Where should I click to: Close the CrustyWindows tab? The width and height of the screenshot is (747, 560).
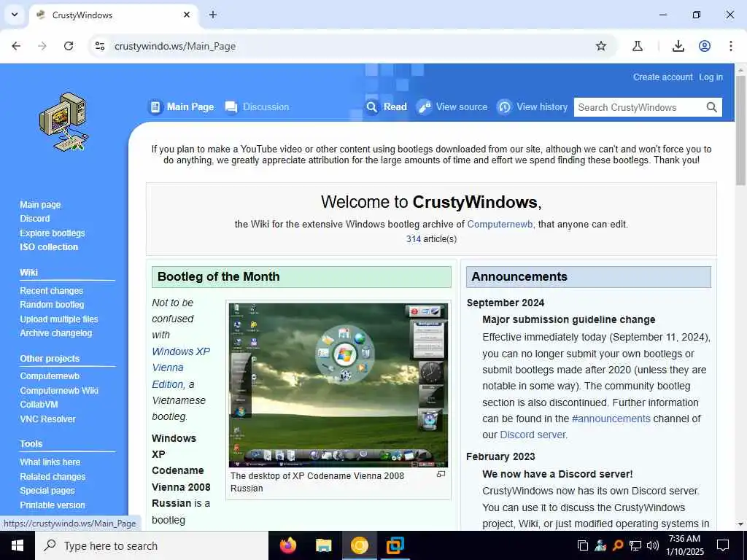click(187, 15)
